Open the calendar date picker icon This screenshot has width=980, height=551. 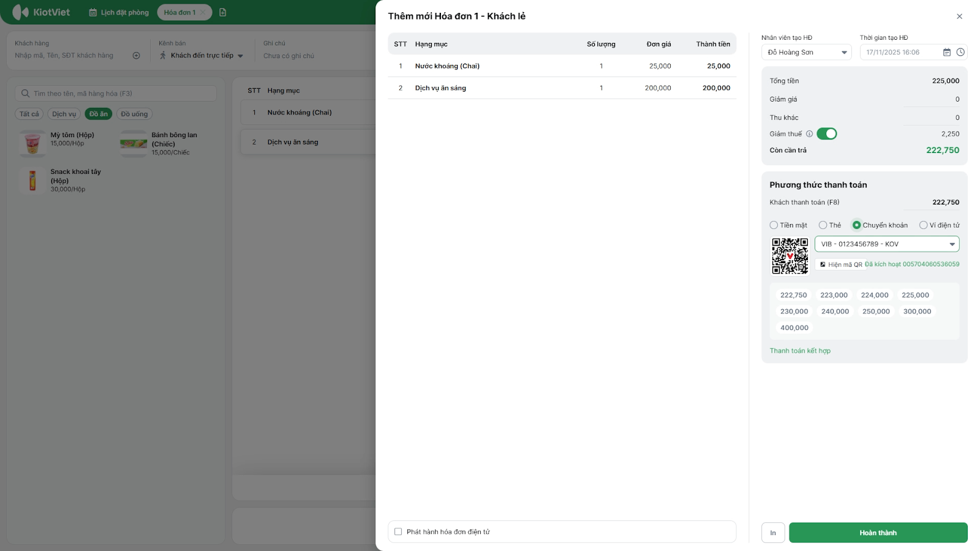click(946, 53)
